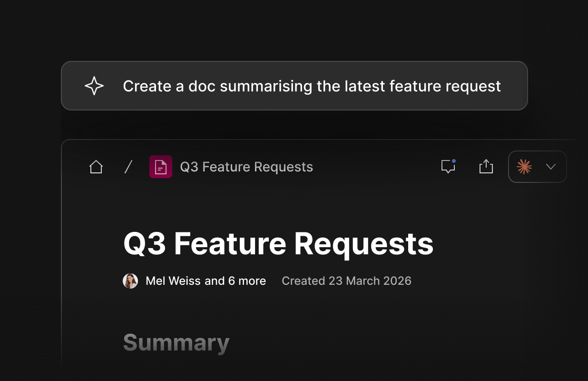The width and height of the screenshot is (588, 381).
Task: Click the sparkle AI icon in prompt bar
Action: click(94, 86)
